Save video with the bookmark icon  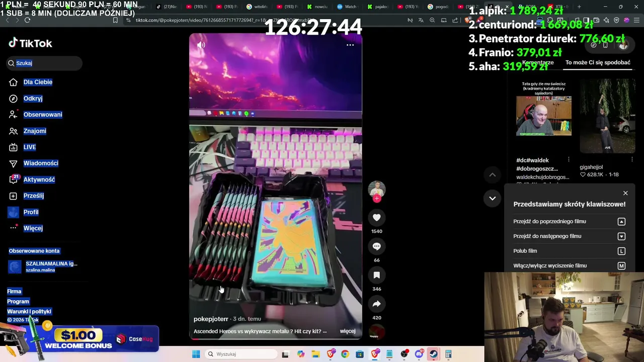tap(376, 275)
